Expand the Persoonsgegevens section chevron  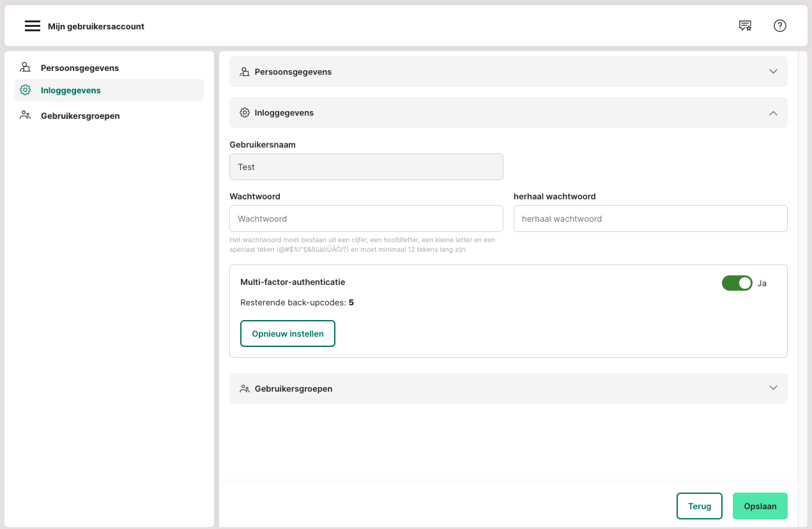coord(773,72)
